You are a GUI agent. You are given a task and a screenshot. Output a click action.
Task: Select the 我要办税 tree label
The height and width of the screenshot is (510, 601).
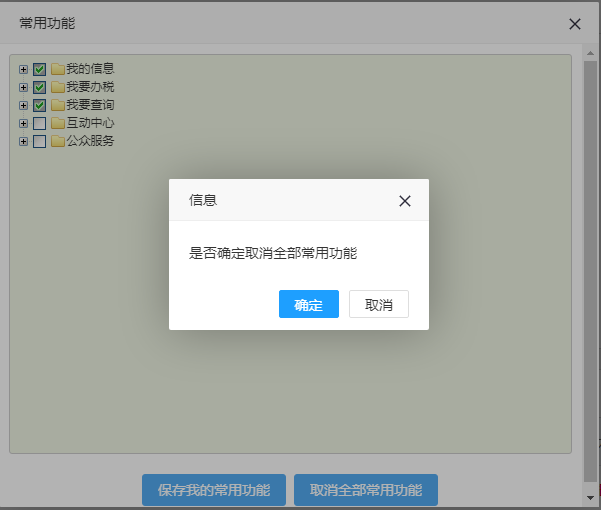90,87
